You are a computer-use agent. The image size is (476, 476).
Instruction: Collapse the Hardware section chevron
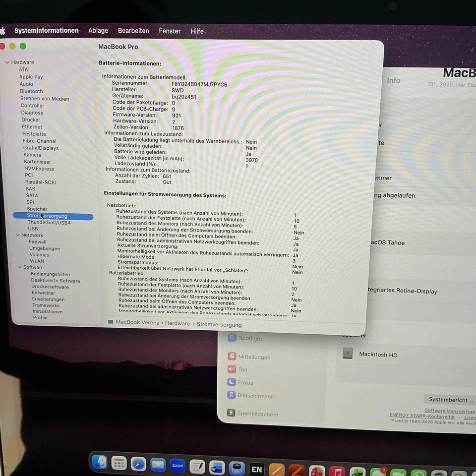coord(7,62)
